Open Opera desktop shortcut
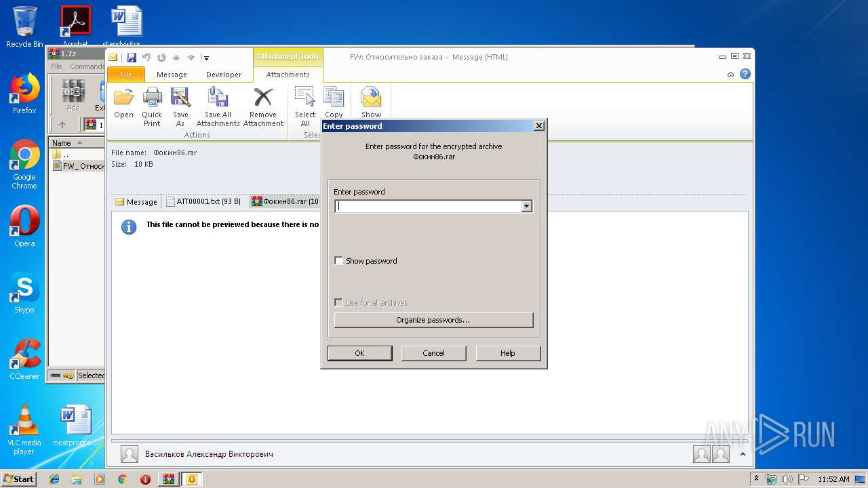The width and height of the screenshot is (868, 488). 24,226
